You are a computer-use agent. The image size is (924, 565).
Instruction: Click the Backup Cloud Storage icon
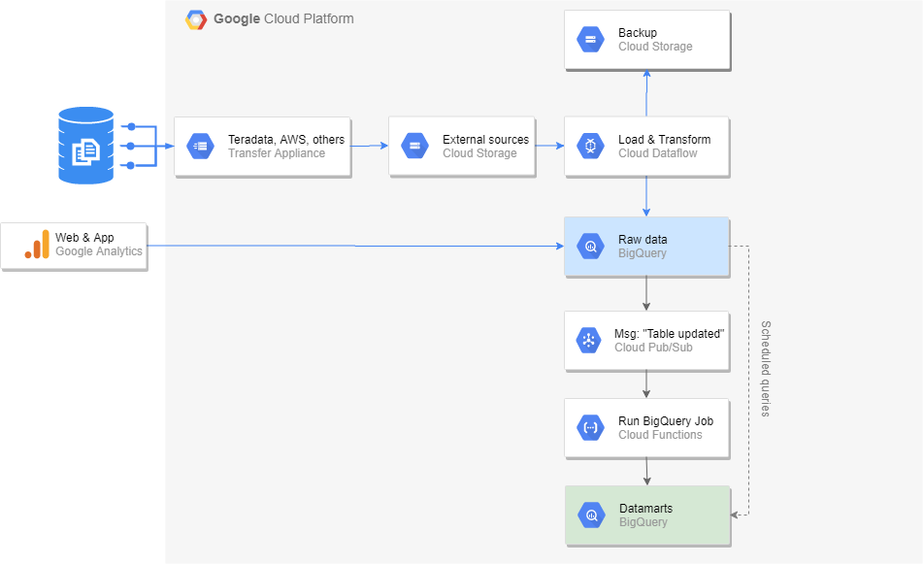tap(590, 40)
